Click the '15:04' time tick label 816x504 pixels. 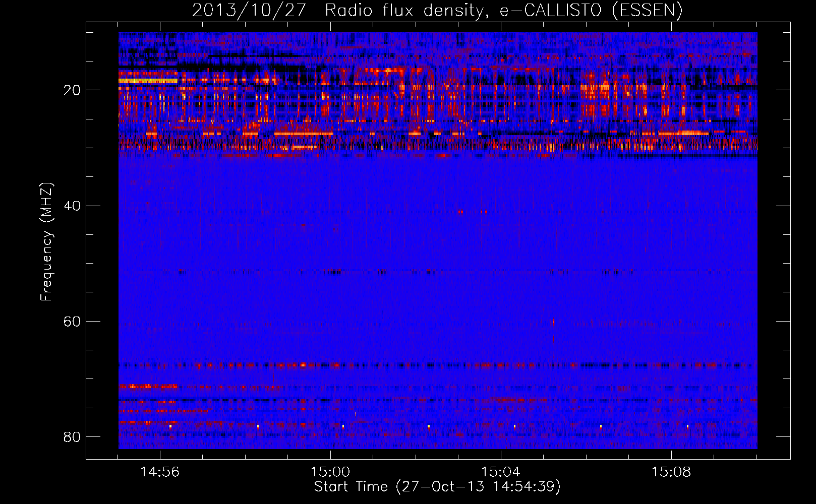click(x=501, y=472)
